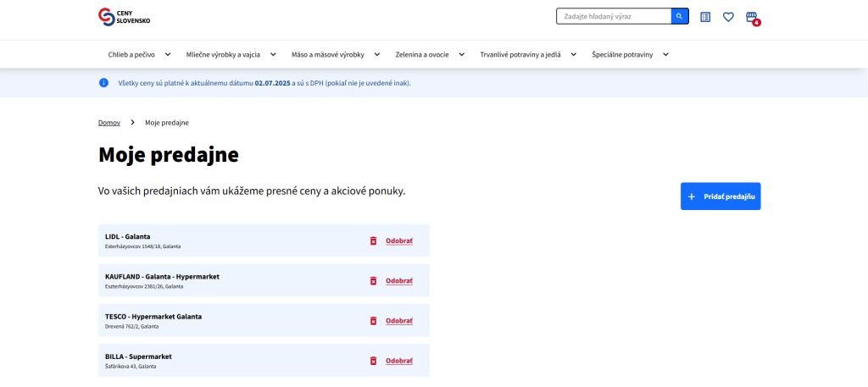The height and width of the screenshot is (387, 868).
Task: Expand the Chlieb a pečivo chevron
Action: (x=168, y=54)
